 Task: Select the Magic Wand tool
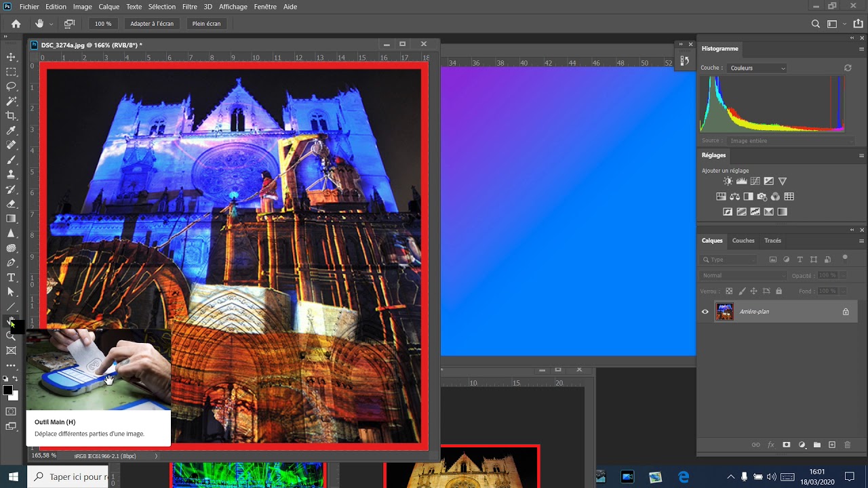pyautogui.click(x=11, y=101)
